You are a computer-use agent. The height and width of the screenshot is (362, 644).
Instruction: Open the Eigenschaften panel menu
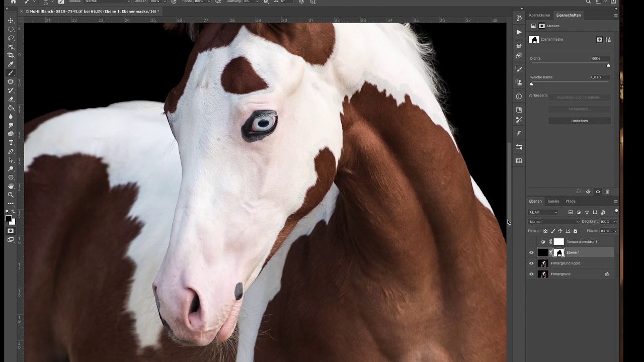pyautogui.click(x=615, y=15)
